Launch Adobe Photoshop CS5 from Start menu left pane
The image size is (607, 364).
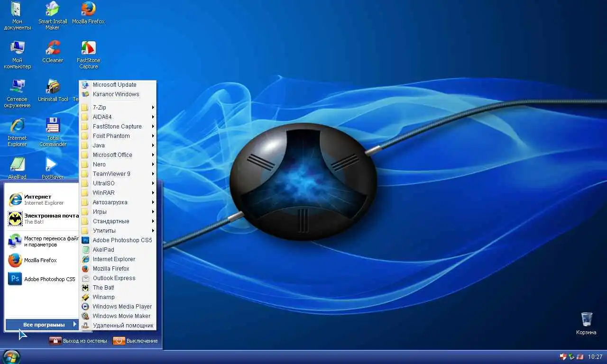[x=43, y=279]
